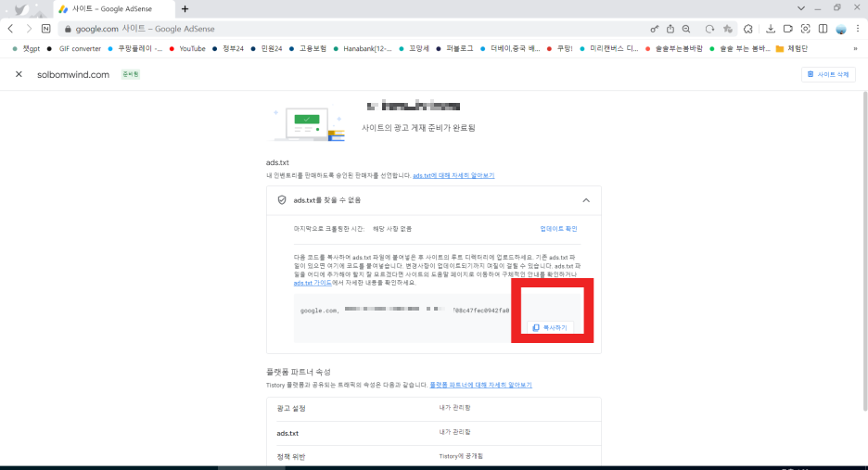Click the 정책 위반 row label

click(291, 457)
